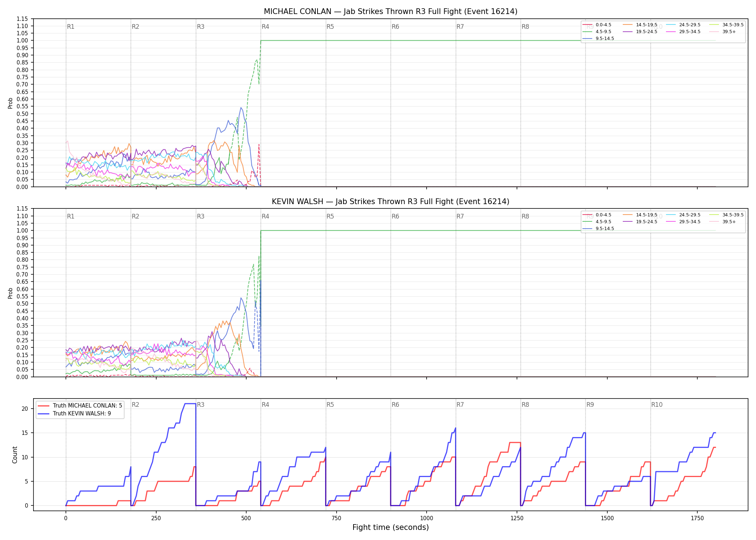Click the R1 round marker in Walsh chart

click(71, 216)
